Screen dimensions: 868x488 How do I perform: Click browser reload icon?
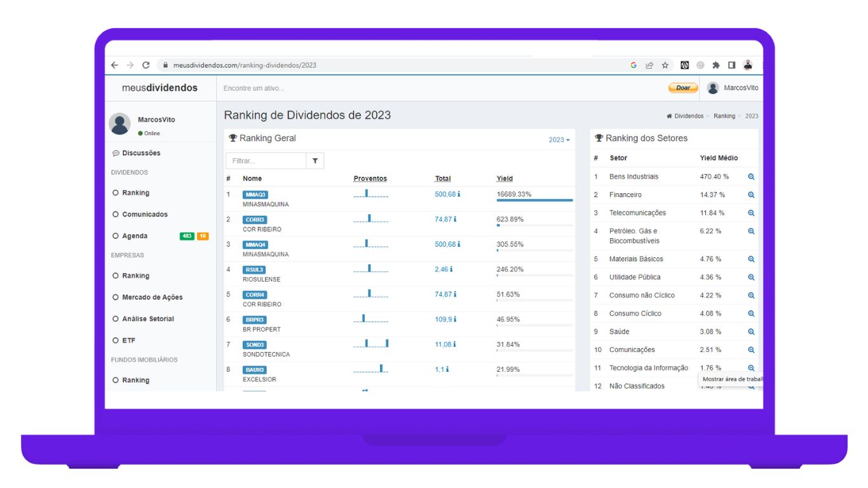click(x=146, y=65)
